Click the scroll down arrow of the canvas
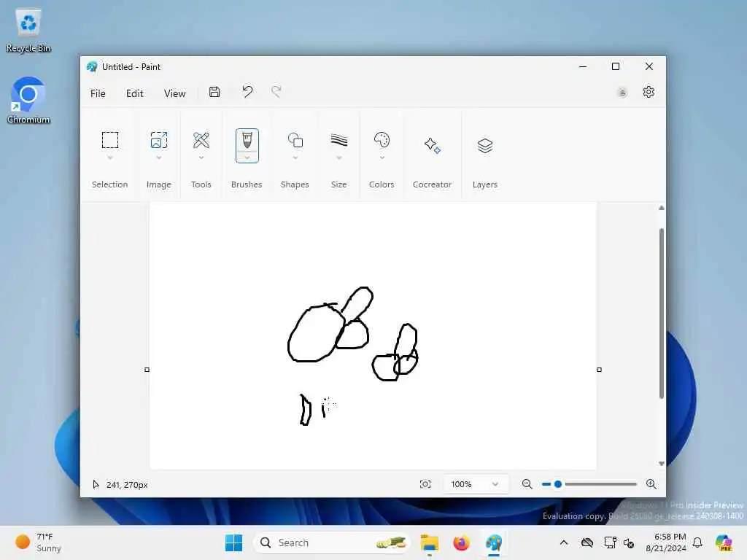The image size is (747, 560). pos(661,463)
